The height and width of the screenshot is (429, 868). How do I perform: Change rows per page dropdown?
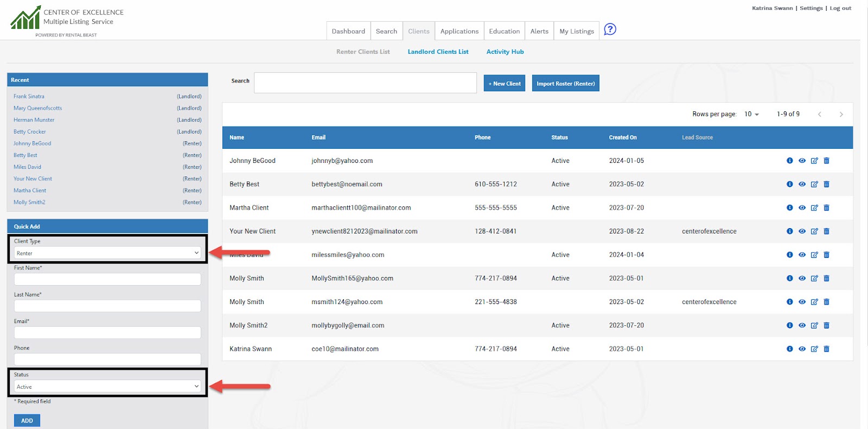click(x=752, y=114)
